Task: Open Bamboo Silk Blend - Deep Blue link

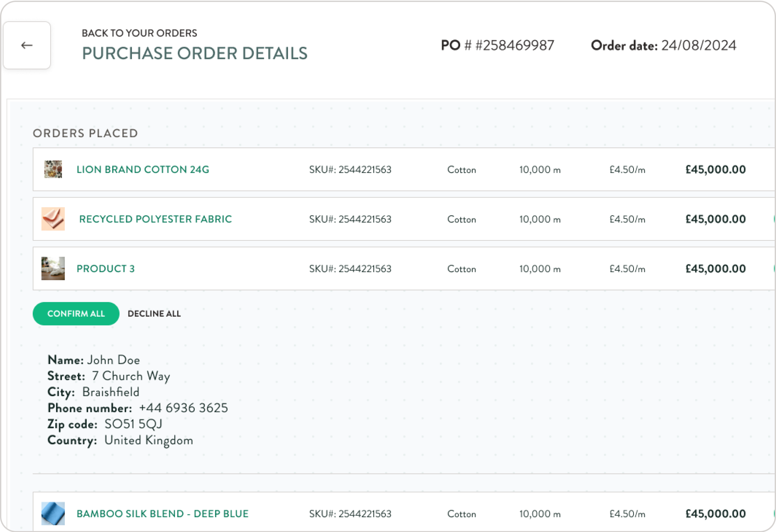Action: [x=163, y=514]
